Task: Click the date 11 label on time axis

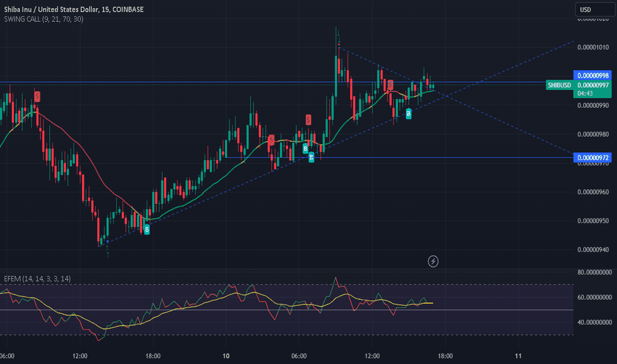Action: tap(518, 356)
